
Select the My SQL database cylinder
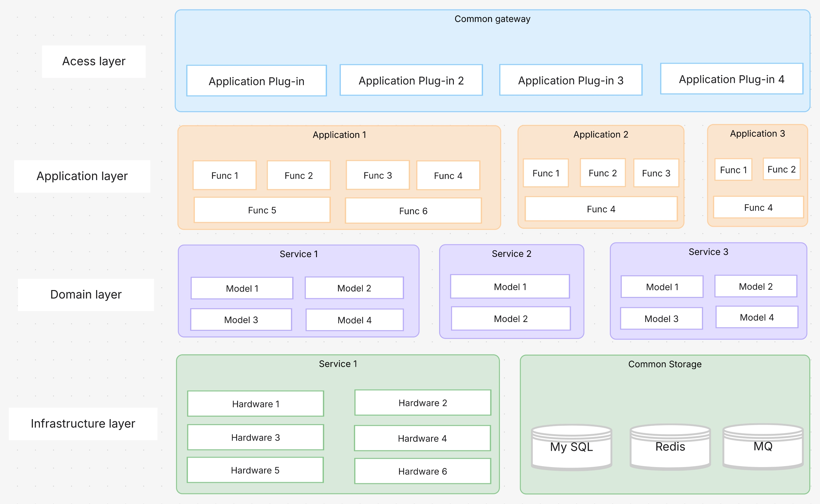pyautogui.click(x=571, y=447)
